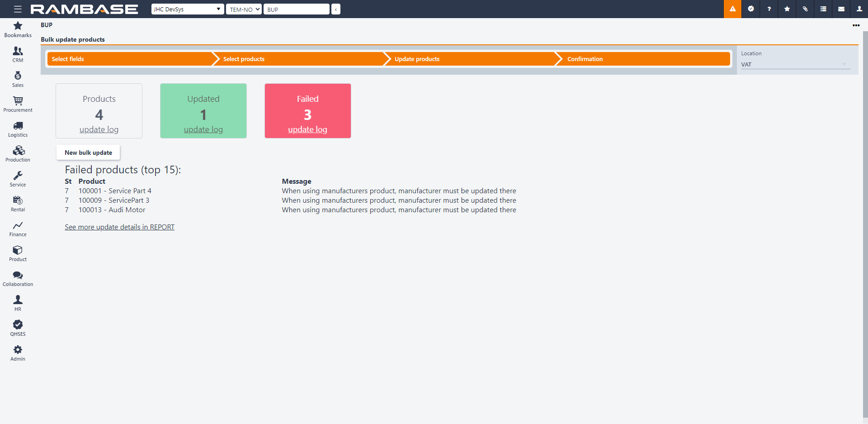This screenshot has height=424, width=868.
Task: Open the hamburger menu icon
Action: tap(18, 9)
